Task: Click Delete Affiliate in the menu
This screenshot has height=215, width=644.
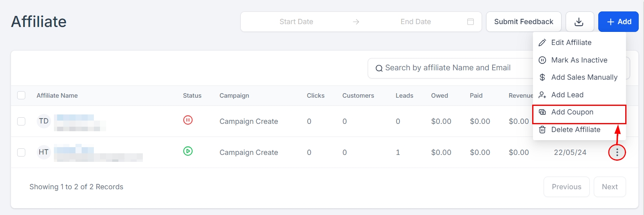Action: click(575, 130)
